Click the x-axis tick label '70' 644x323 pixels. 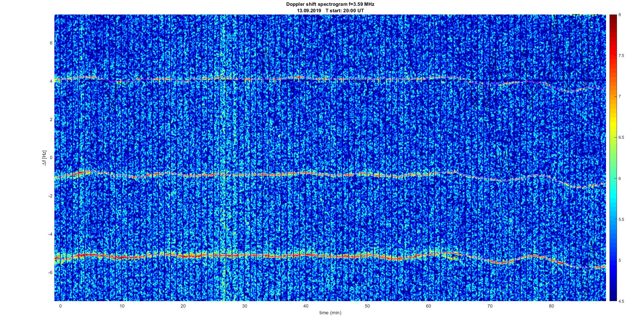pyautogui.click(x=490, y=306)
